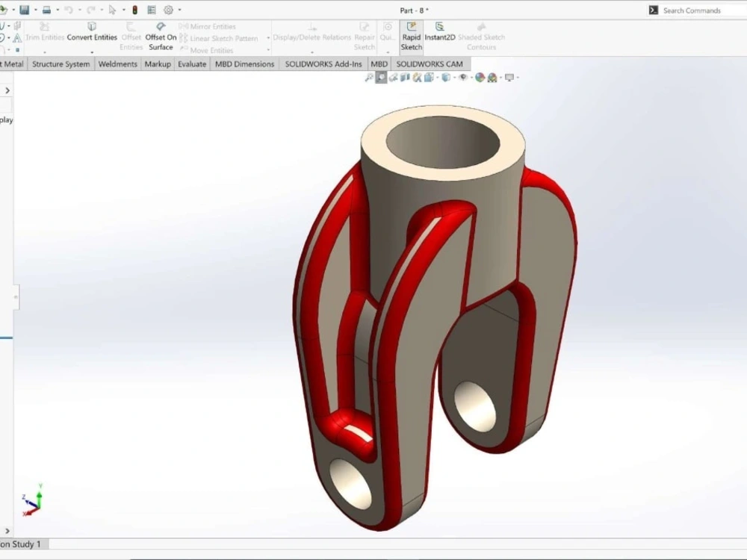Click the XYZ orientation triad

tap(32, 500)
